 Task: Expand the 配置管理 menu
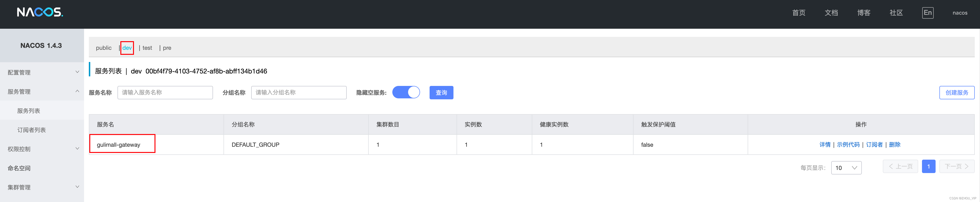pos(42,72)
